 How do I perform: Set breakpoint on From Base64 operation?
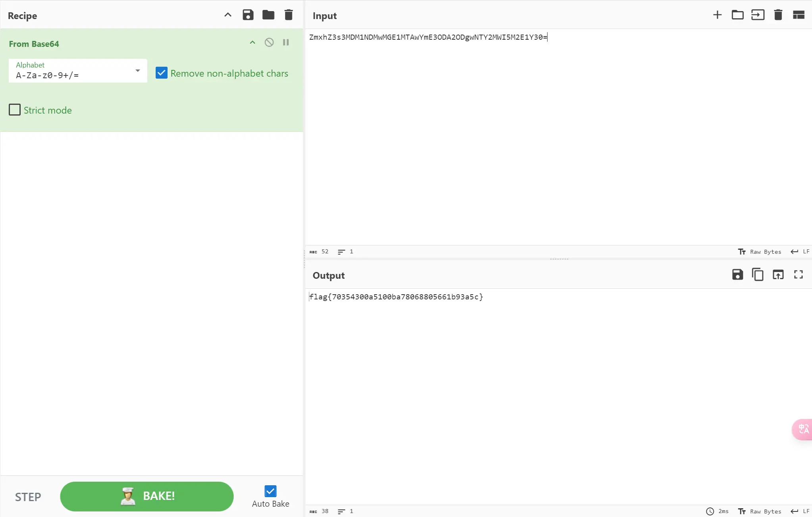286,42
